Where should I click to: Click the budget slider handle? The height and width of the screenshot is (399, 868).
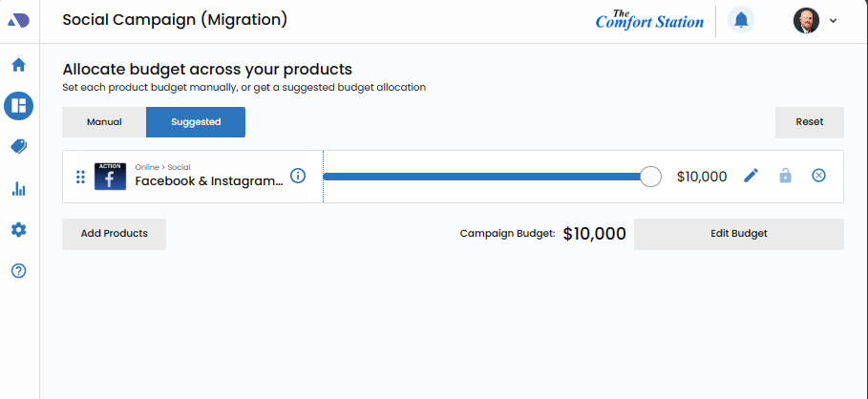coord(650,177)
